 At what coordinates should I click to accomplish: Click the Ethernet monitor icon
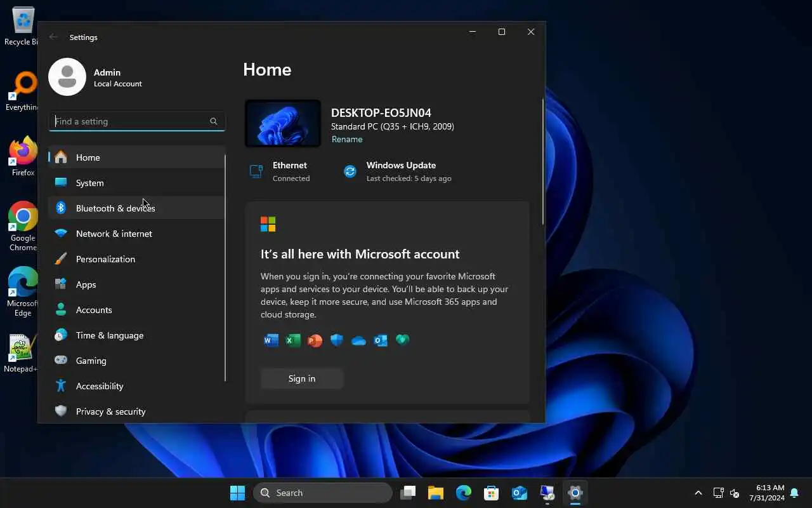click(256, 171)
